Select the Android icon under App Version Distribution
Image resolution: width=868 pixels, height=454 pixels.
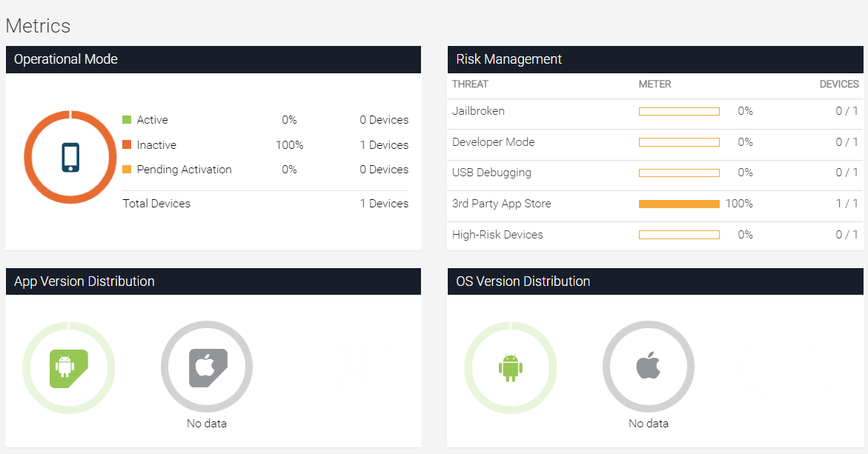[69, 367]
